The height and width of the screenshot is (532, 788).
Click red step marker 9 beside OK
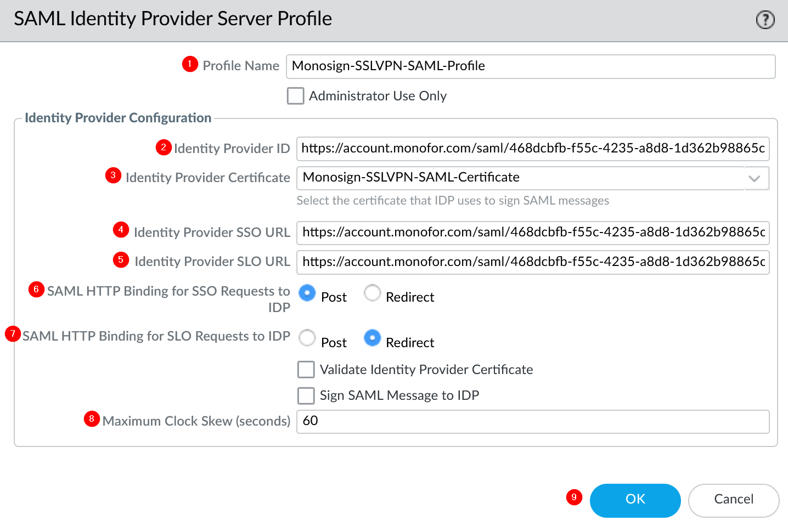574,497
